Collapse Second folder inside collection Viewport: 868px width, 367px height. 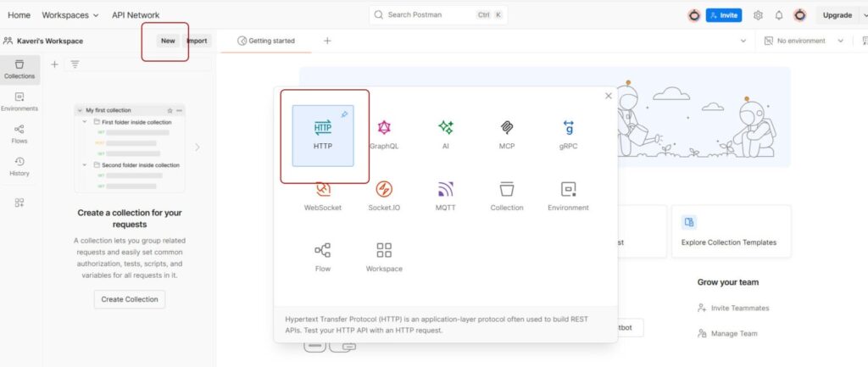[x=85, y=165]
